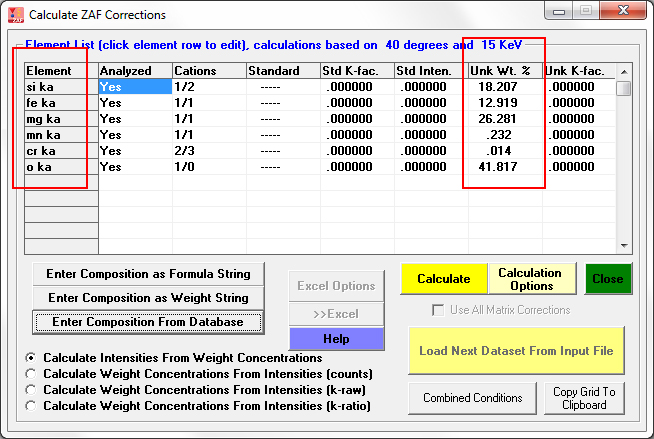654x439 pixels.
Task: Click the Unk Wt. % column header
Action: coord(503,71)
